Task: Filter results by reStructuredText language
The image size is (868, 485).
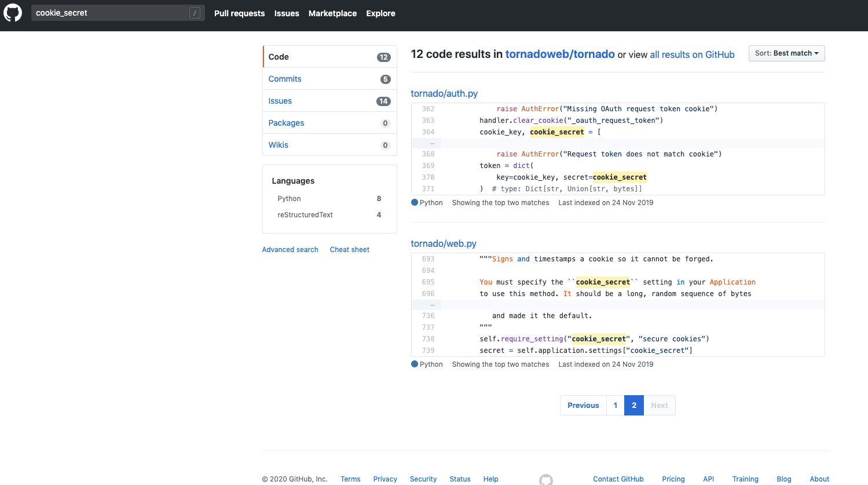Action: click(329, 215)
